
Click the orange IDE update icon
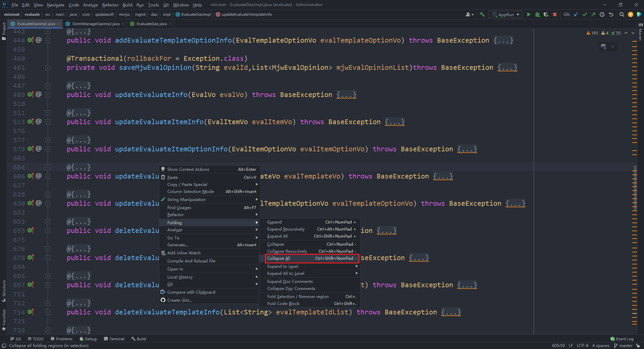tap(630, 14)
